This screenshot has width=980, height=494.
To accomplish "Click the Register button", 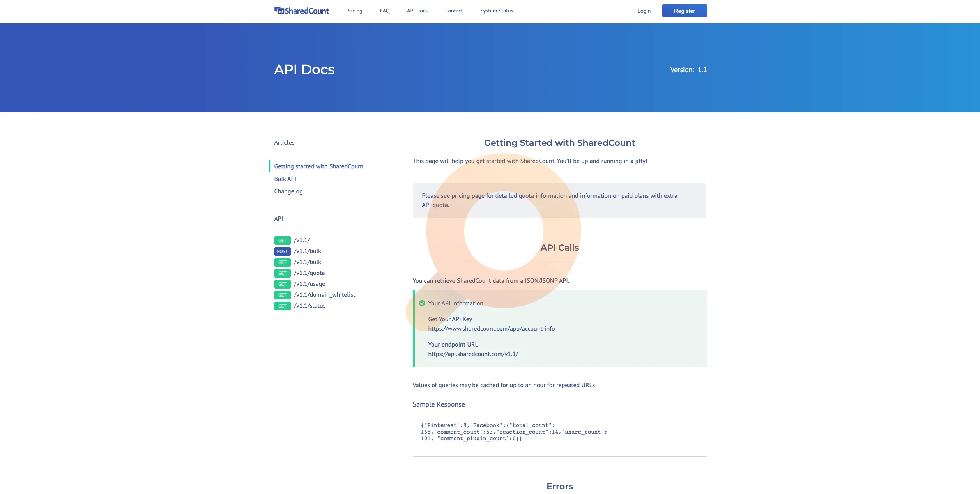I will (684, 11).
